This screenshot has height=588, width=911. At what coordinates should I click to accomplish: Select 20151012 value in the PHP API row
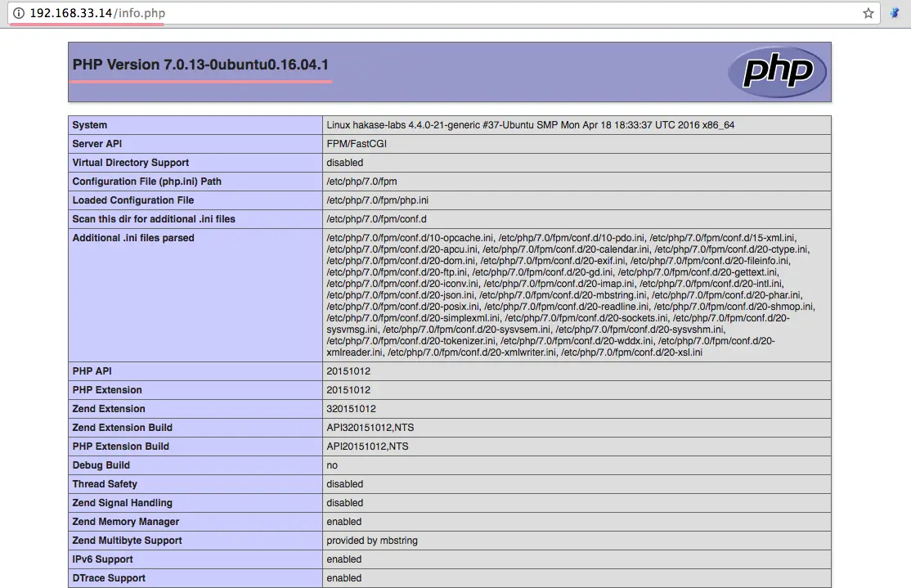[x=348, y=370]
